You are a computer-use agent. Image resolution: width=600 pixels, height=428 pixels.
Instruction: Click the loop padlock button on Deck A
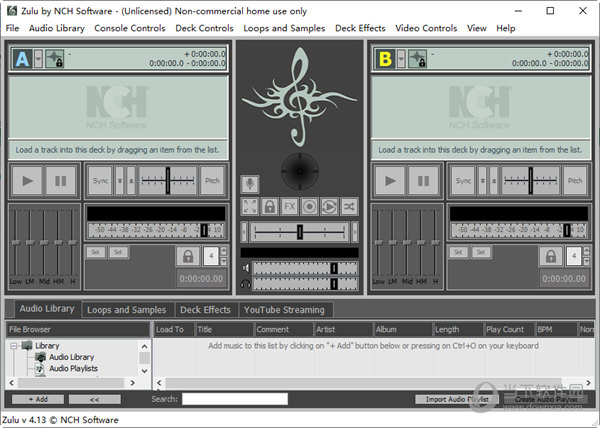188,256
